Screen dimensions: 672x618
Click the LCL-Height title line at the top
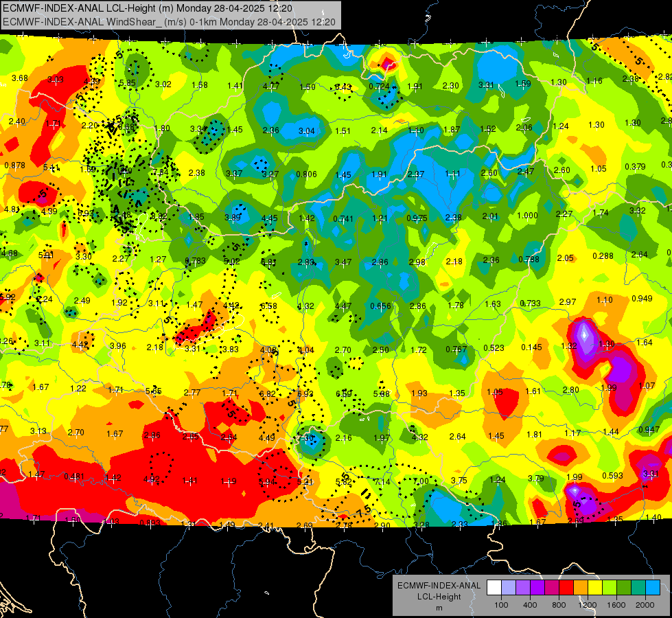click(x=148, y=8)
